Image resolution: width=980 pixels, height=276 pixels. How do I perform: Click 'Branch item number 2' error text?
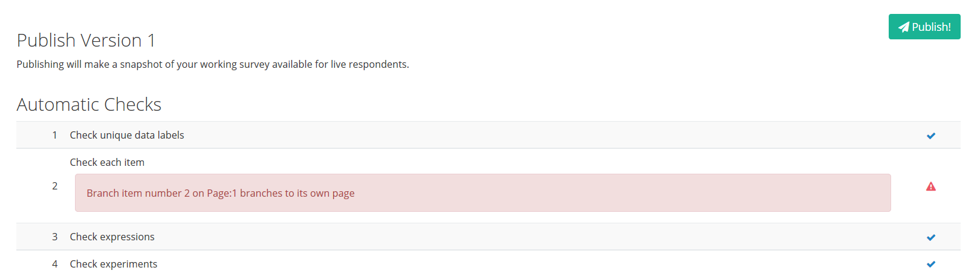tap(138, 193)
